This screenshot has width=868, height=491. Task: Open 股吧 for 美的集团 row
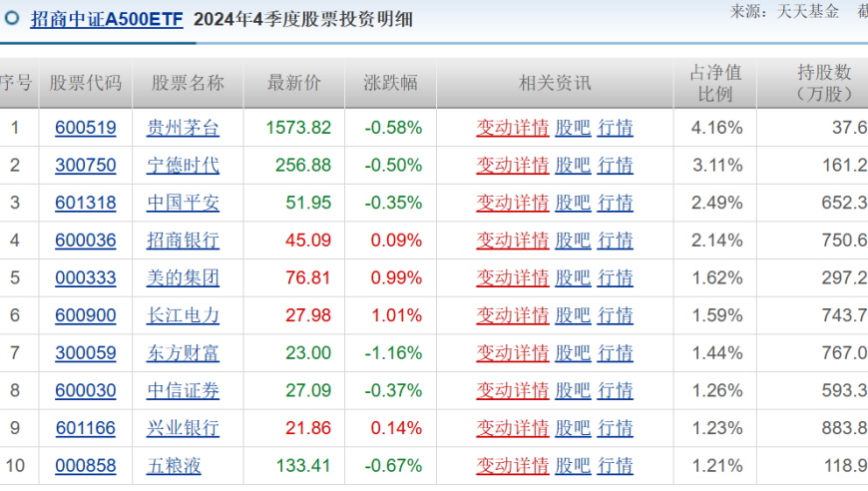(573, 277)
